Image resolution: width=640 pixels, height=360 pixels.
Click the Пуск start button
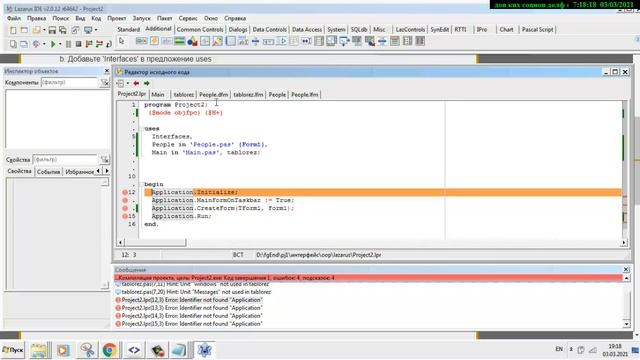click(x=13, y=350)
